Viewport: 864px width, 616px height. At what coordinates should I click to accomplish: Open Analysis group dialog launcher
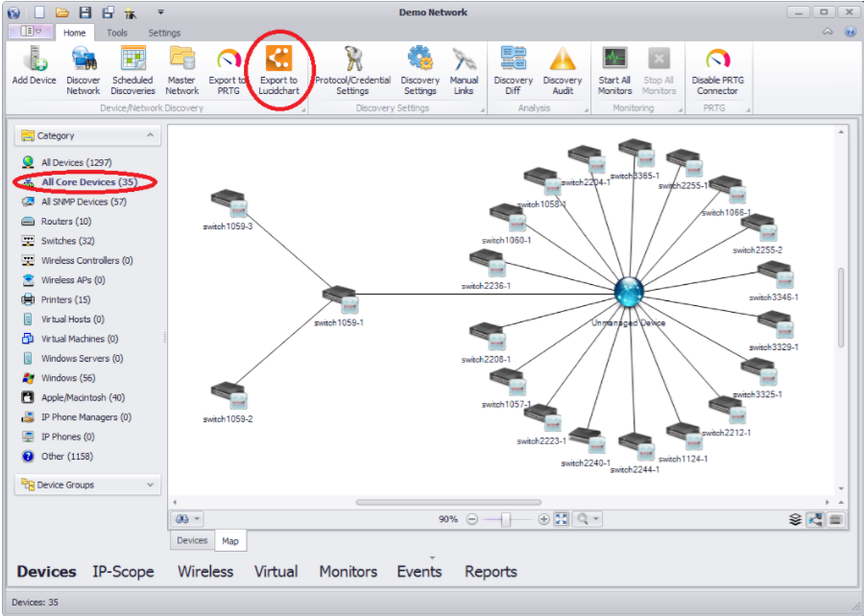(587, 110)
